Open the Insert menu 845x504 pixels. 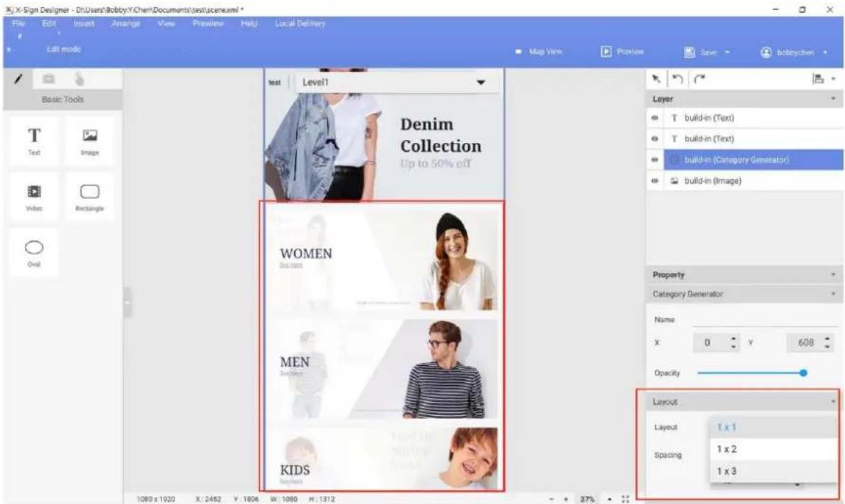coord(84,23)
